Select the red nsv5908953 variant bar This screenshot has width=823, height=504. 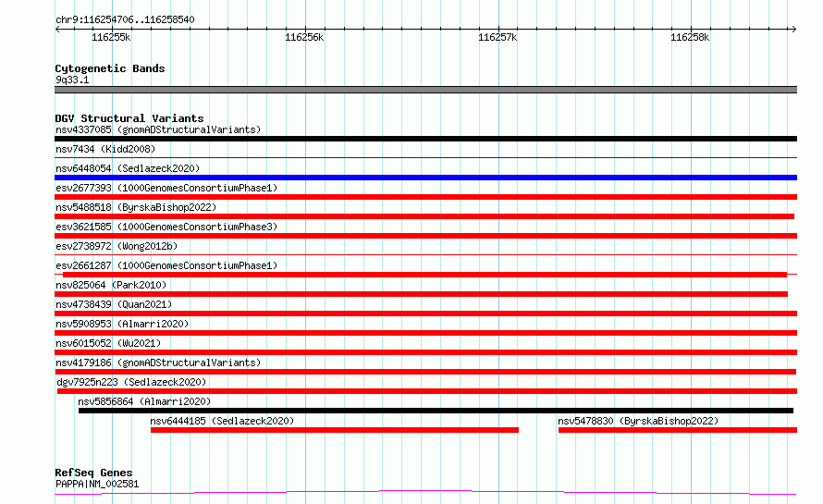[425, 333]
